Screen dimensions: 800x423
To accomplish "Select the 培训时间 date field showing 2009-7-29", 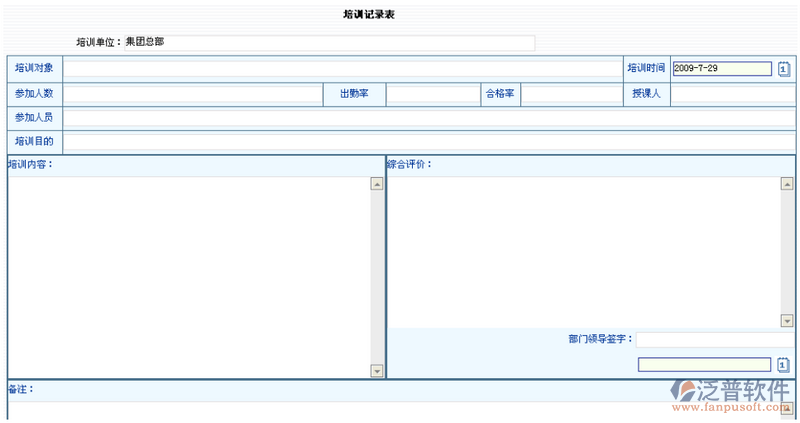I will click(722, 69).
